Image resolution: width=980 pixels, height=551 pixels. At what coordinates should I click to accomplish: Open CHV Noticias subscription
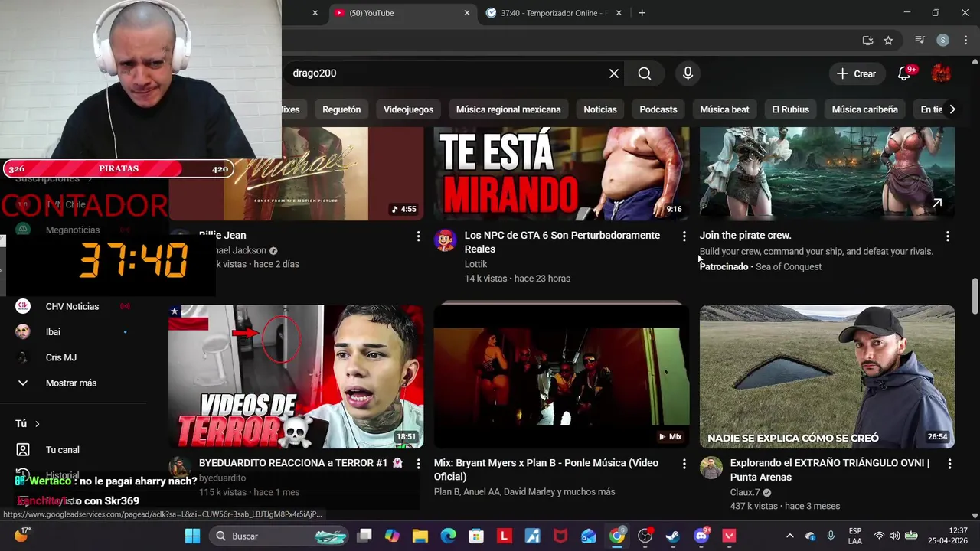pos(72,306)
